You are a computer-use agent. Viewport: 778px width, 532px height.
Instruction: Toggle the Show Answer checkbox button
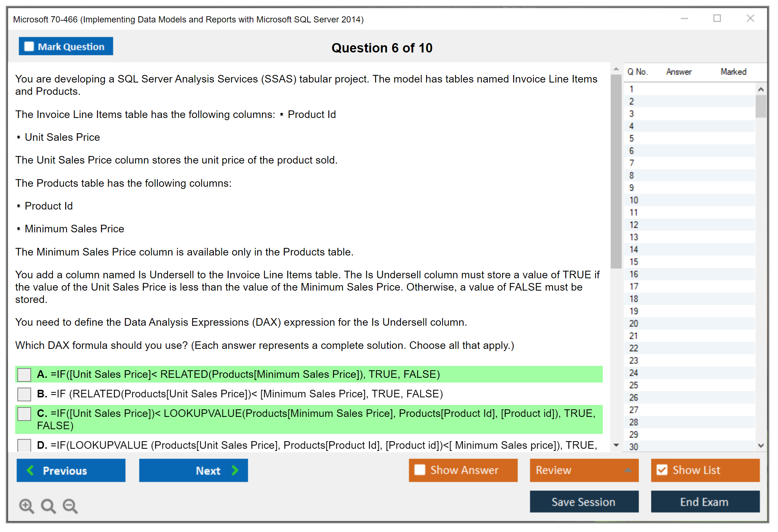click(420, 470)
